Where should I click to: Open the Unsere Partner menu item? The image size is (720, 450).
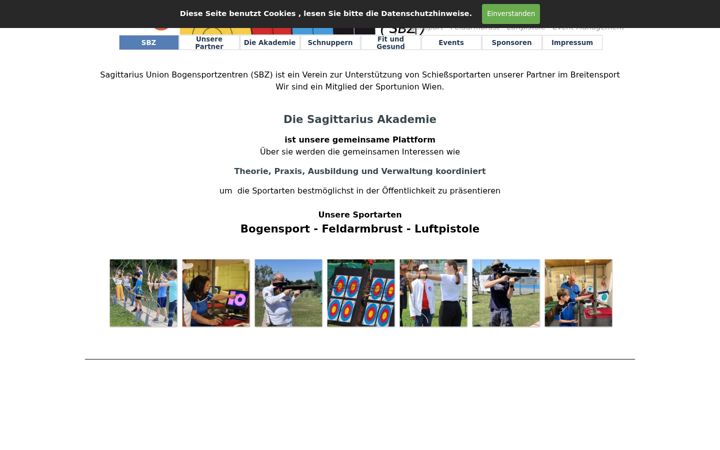point(209,43)
